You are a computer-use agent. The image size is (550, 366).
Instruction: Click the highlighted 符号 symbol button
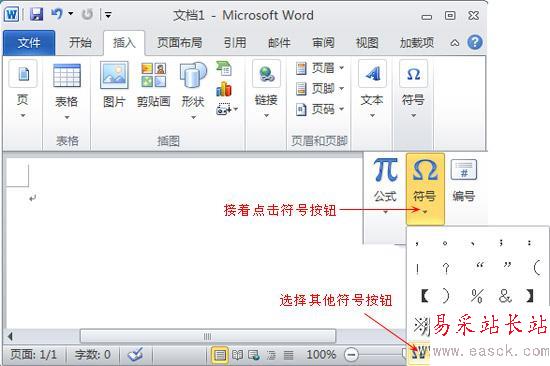click(425, 188)
